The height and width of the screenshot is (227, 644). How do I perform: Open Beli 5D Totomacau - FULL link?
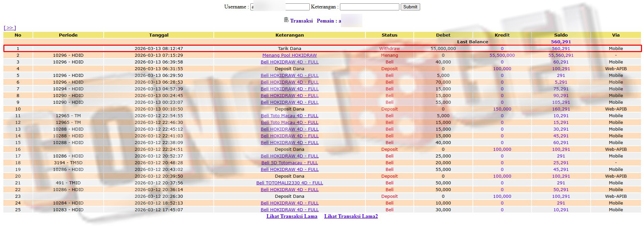pyautogui.click(x=289, y=163)
